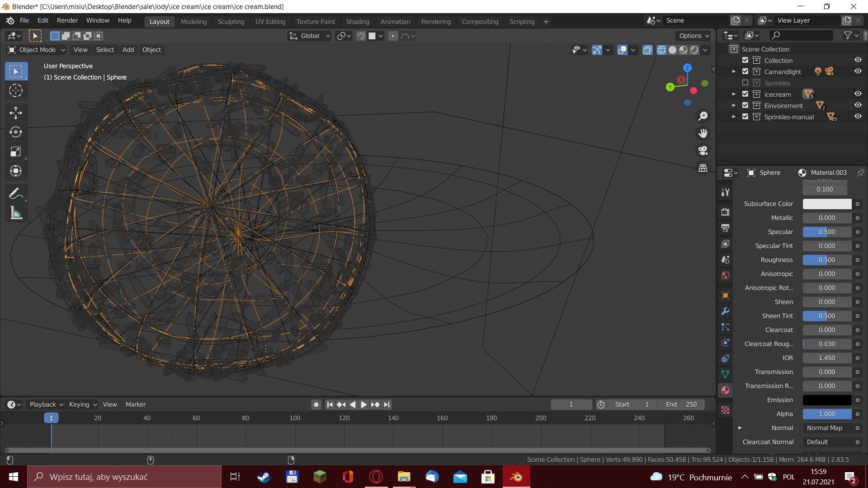Hide the icecream collection in viewport
Screen dimensions: 868x488
click(x=858, y=94)
